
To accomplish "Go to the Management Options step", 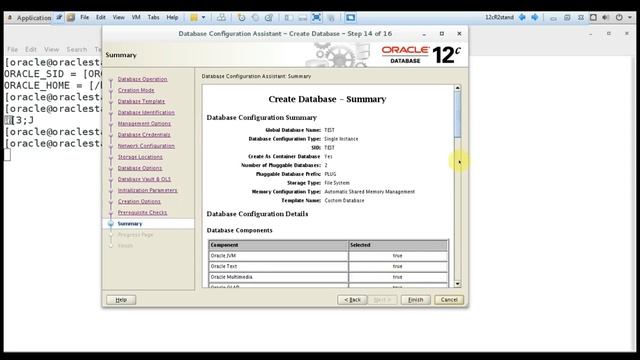I will (144, 123).
